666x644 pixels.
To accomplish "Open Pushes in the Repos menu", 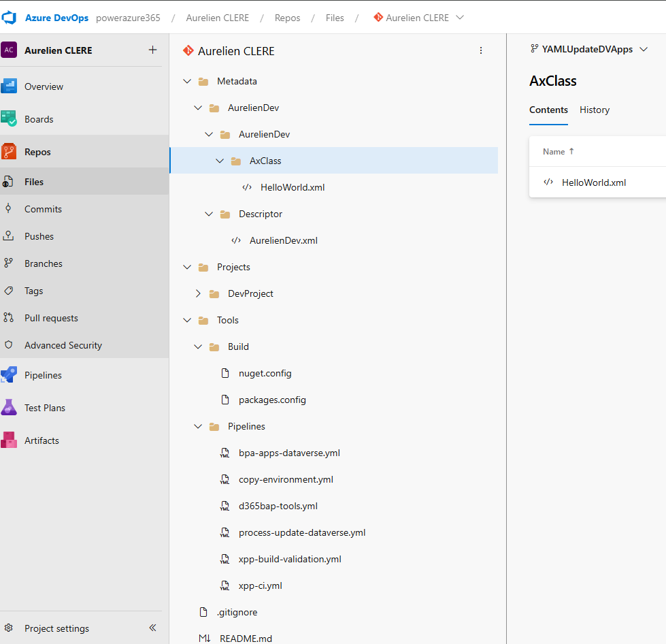I will (x=39, y=236).
